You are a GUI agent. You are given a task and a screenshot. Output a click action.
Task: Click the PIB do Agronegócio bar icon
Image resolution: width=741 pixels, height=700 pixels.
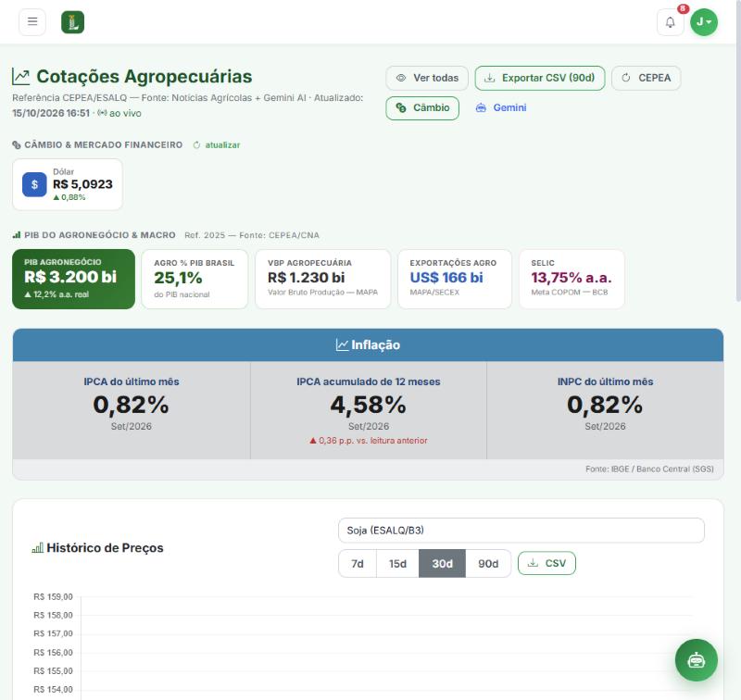click(x=17, y=235)
